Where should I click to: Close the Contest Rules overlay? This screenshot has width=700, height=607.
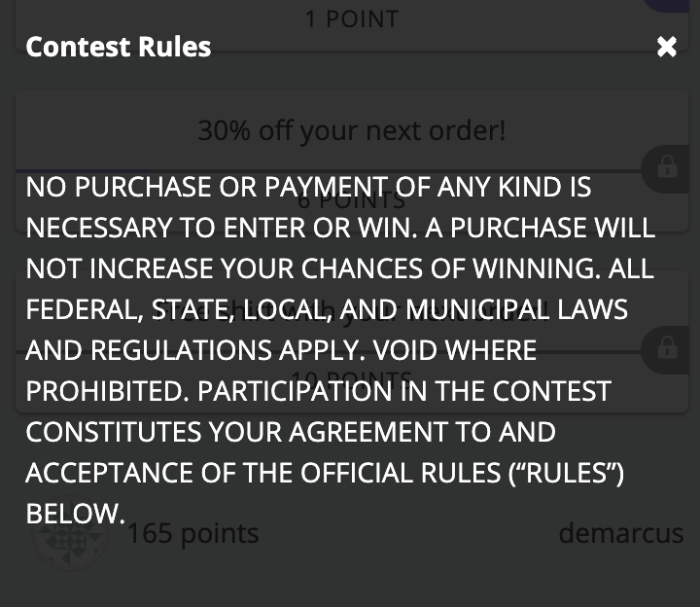(666, 47)
